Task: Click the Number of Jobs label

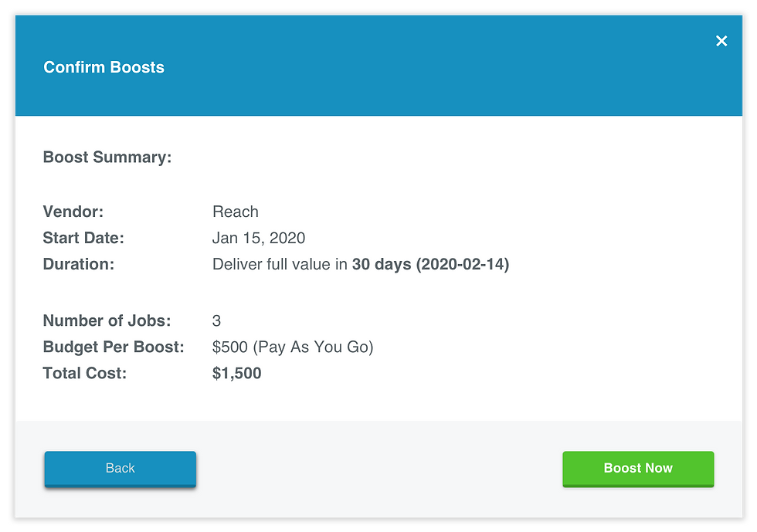Action: [x=107, y=320]
